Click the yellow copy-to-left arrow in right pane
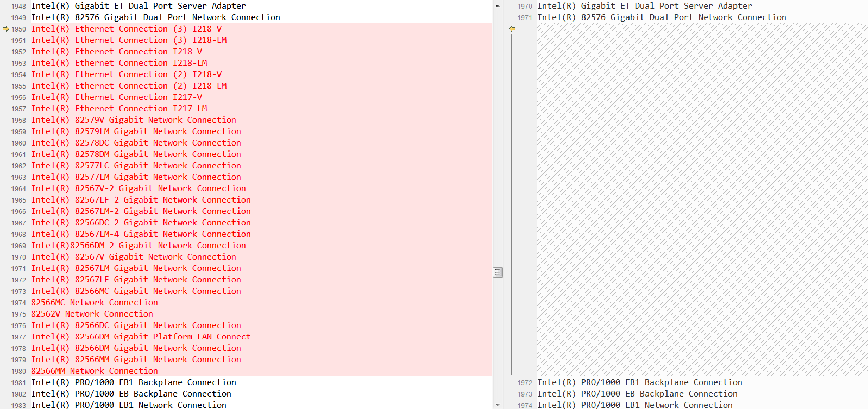Screen dimensions: 868x409 click(512, 29)
